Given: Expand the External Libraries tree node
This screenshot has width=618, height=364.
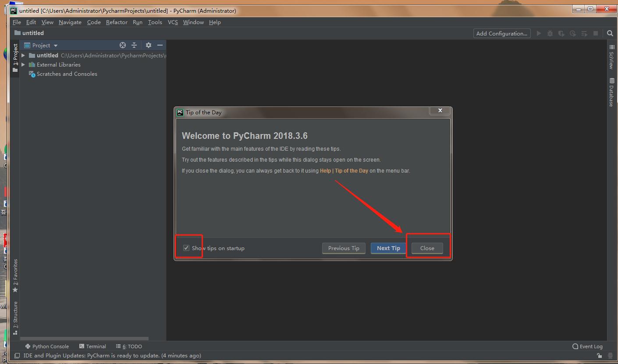Looking at the screenshot, I should (23, 65).
